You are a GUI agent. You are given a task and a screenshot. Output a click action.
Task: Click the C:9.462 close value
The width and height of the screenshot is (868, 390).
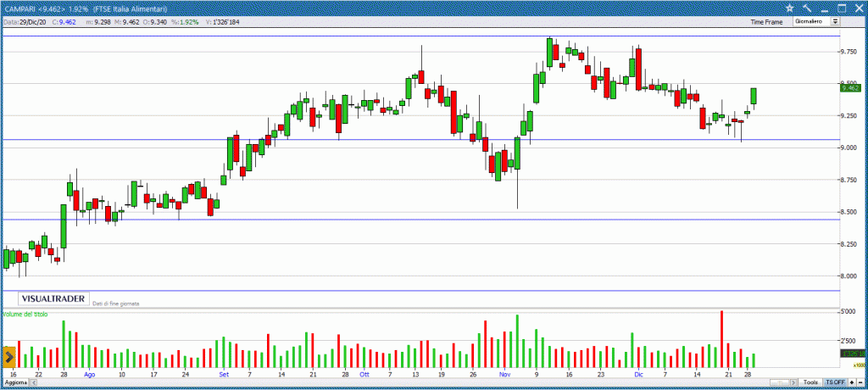tap(63, 22)
